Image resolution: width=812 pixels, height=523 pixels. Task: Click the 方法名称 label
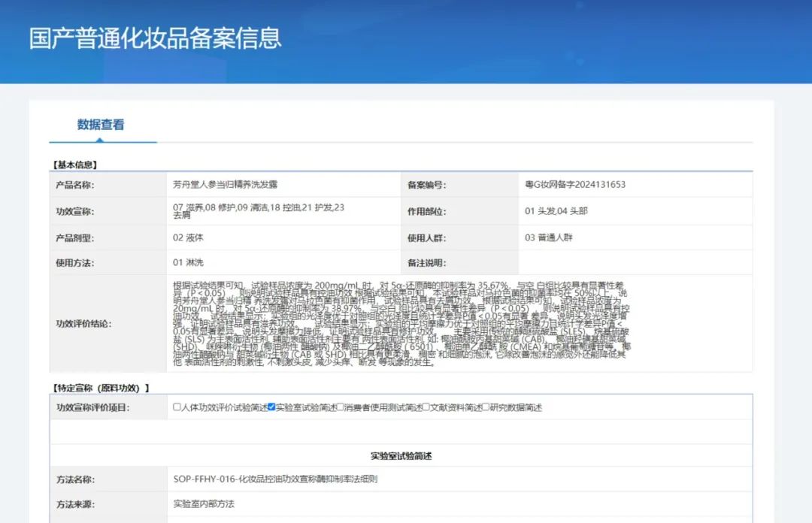(x=76, y=479)
